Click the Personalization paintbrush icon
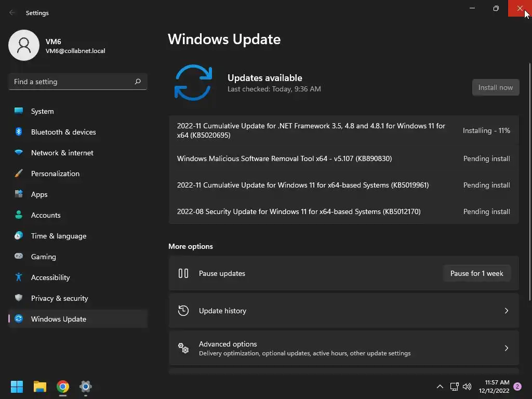 (x=19, y=174)
